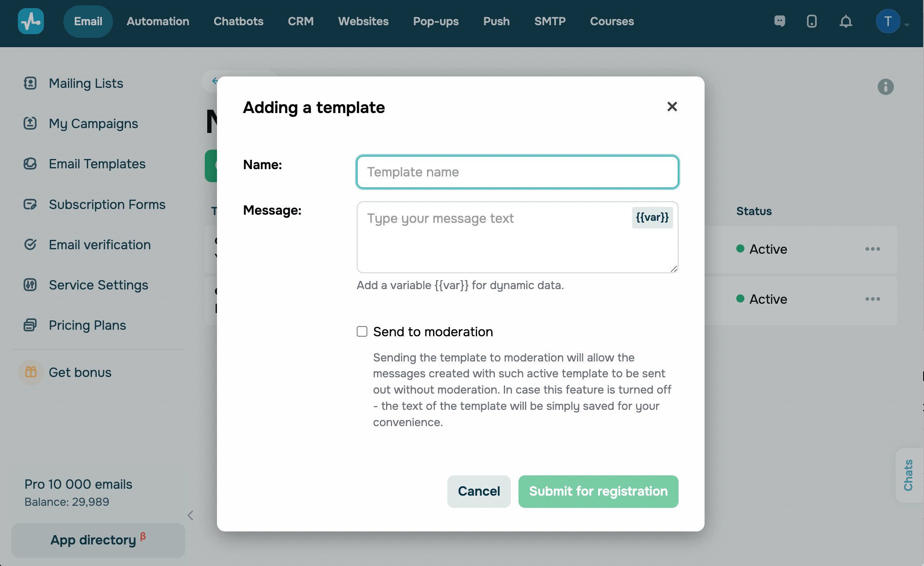Go to the Chatbots tab
This screenshot has width=924, height=566.
tap(239, 21)
